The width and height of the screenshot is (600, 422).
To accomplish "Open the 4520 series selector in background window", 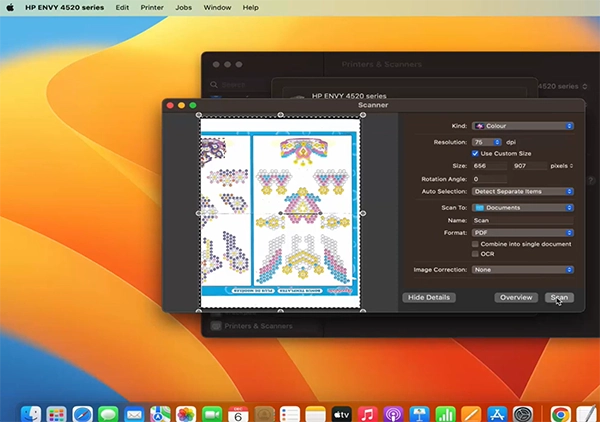I will 562,86.
